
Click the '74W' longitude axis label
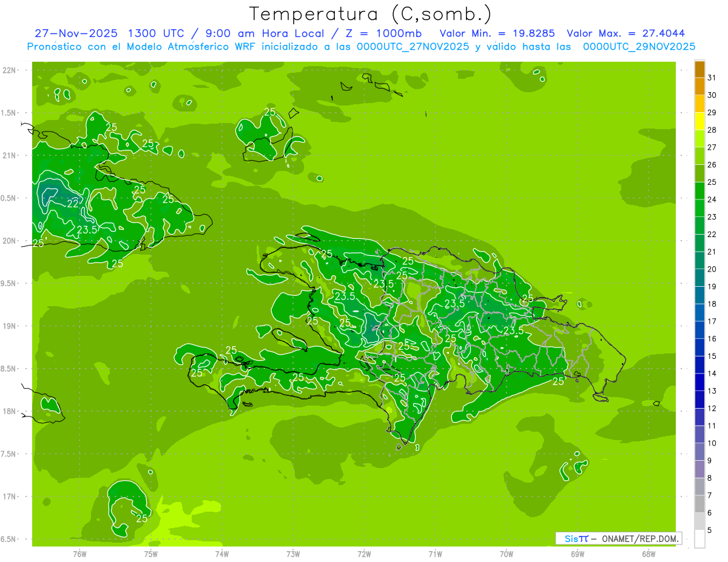(222, 554)
